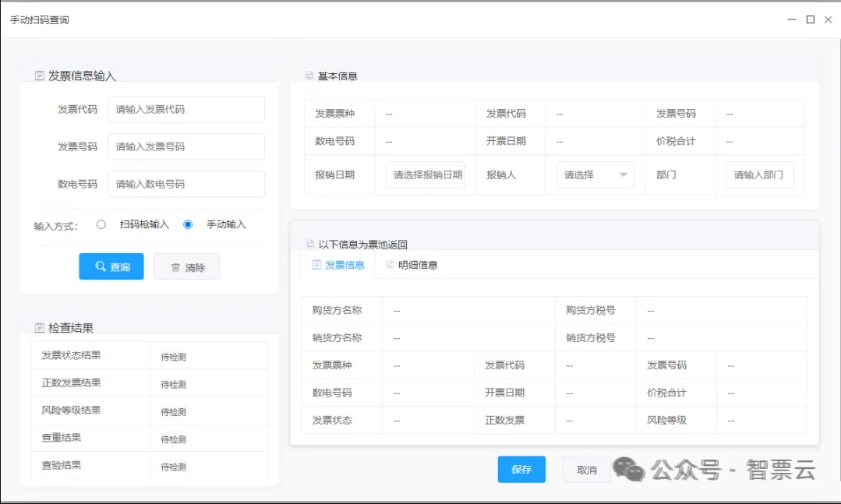
Task: Maximize the 手动扫码查询 window
Action: (x=811, y=19)
